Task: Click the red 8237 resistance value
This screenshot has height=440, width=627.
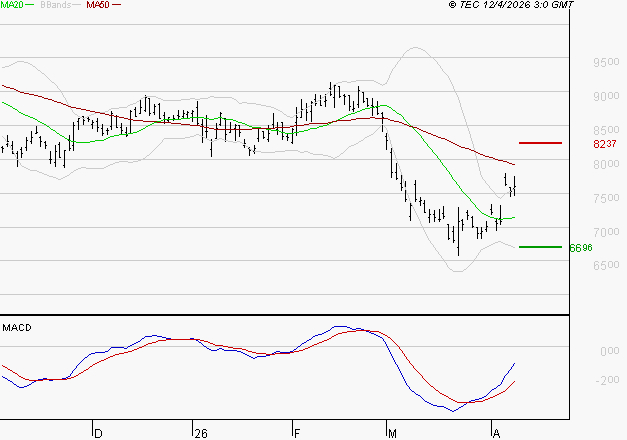Action: coord(605,144)
